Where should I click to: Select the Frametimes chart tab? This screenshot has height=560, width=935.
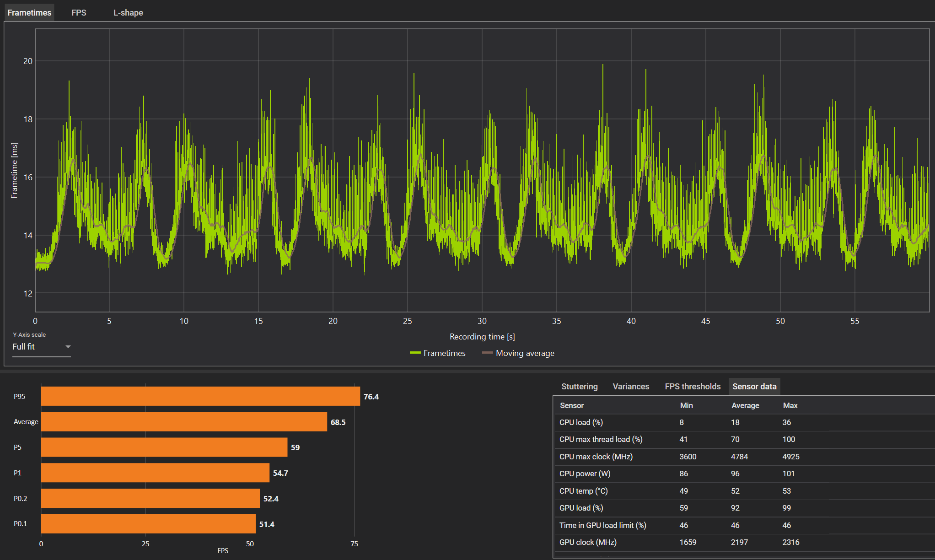[29, 13]
